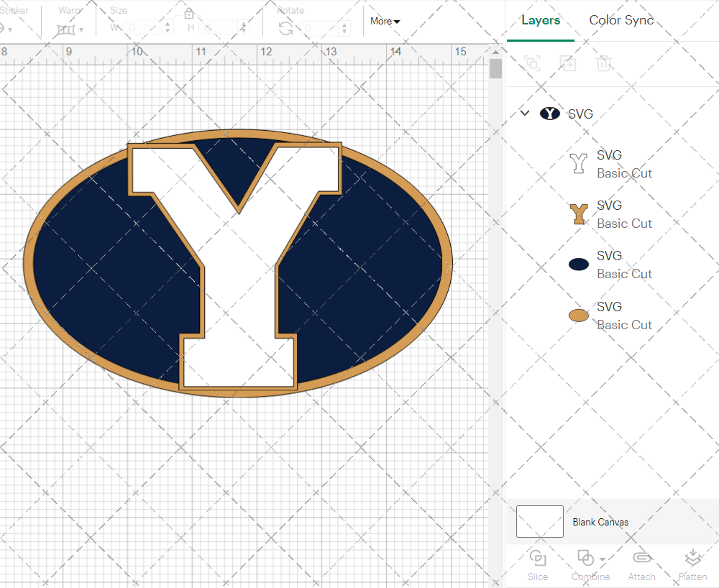Click the Blank Canvas color swatch
This screenshot has height=588, width=719.
click(539, 521)
